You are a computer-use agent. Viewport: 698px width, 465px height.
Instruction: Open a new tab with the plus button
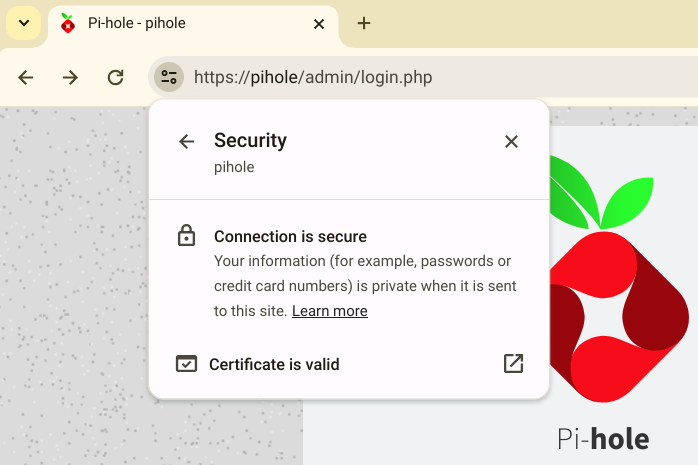pos(364,24)
